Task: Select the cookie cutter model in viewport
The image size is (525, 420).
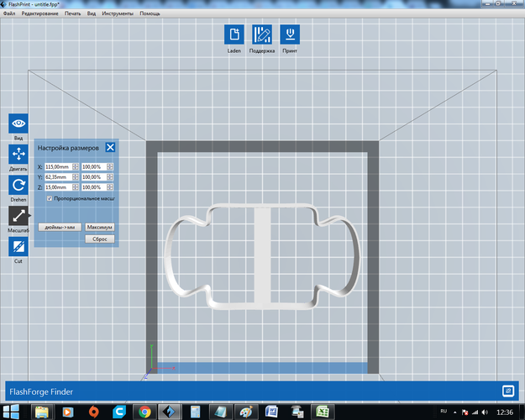Action: coord(262,256)
